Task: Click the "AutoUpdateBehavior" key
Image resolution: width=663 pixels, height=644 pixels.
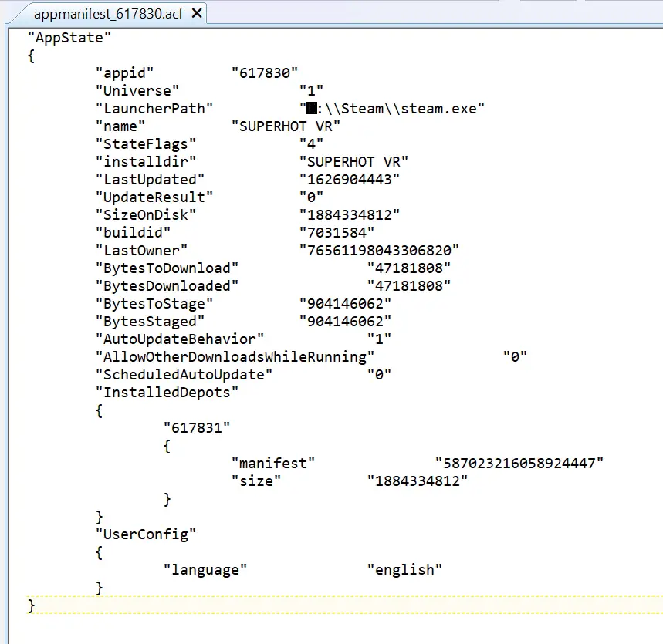Action: tap(180, 339)
